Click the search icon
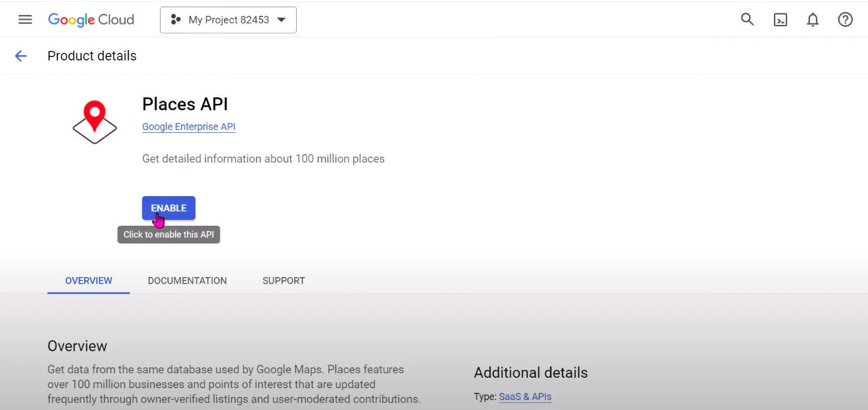Viewport: 868px width, 410px height. (747, 19)
